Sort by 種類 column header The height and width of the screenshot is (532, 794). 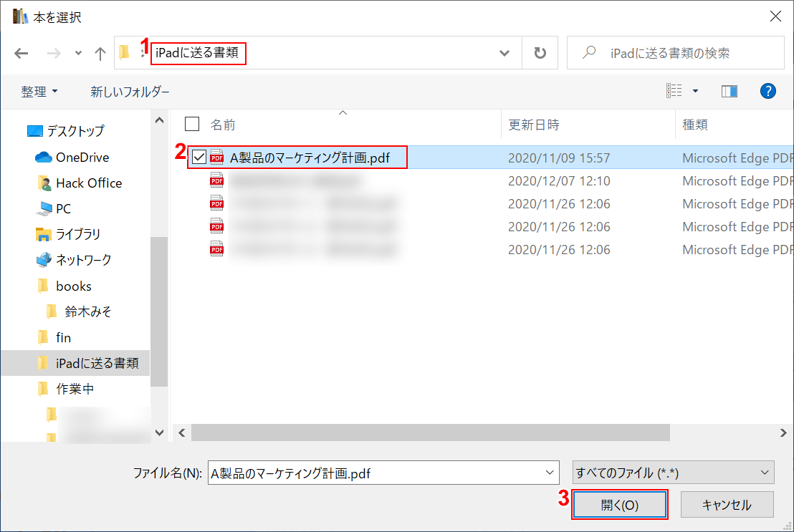[695, 125]
